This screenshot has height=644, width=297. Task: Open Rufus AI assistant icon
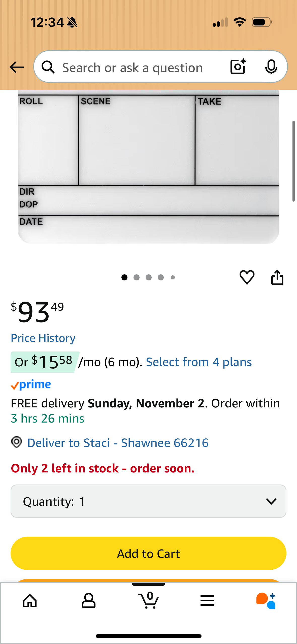coord(266,601)
